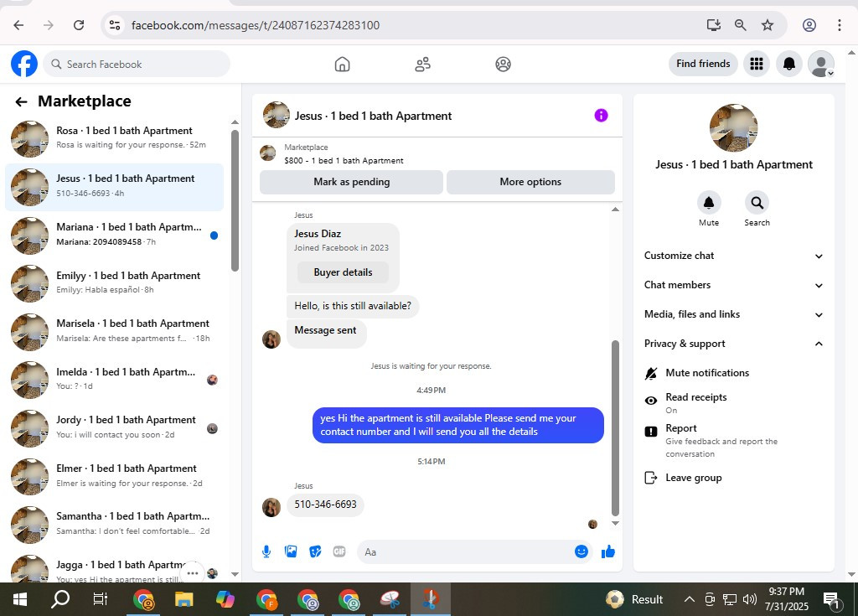Toggle Mute notifications option

(x=733, y=373)
